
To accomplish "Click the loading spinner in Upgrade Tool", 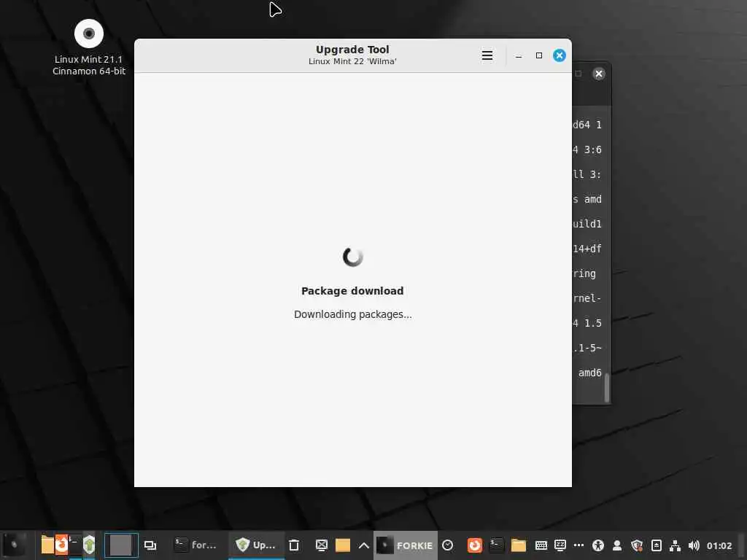I will coord(352,257).
